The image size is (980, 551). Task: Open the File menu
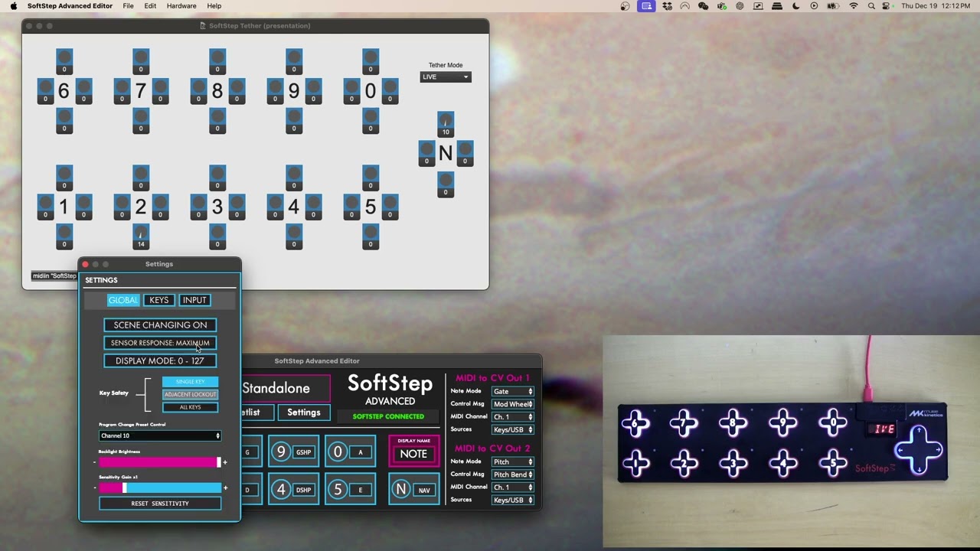click(x=128, y=6)
